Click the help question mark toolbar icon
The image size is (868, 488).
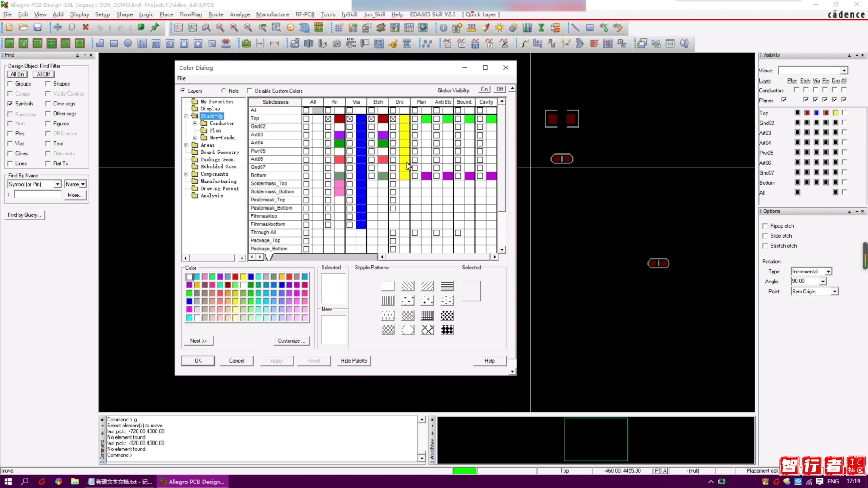click(x=684, y=43)
